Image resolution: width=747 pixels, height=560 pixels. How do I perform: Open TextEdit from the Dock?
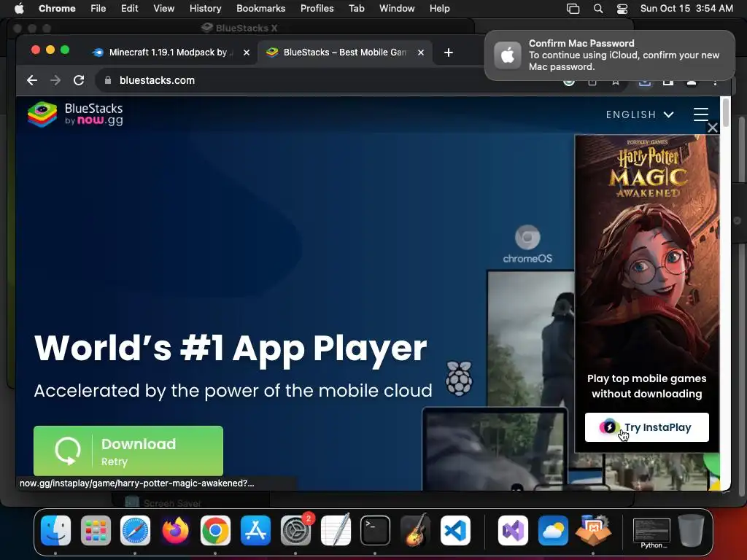(336, 530)
